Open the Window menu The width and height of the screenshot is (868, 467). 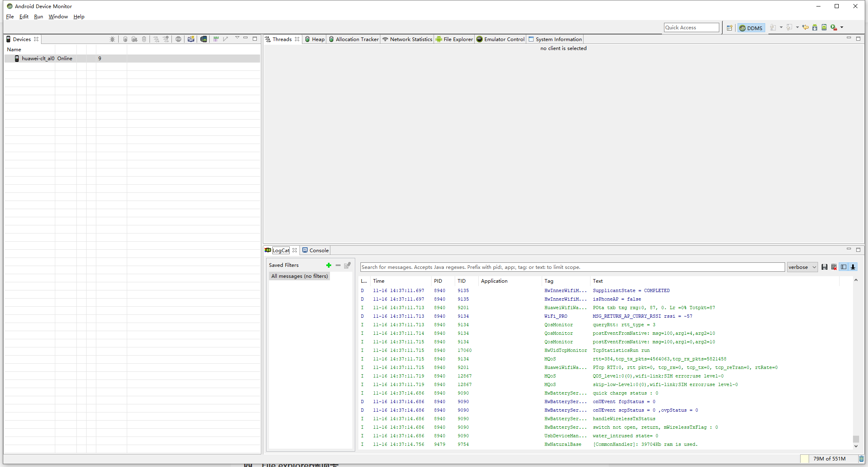tap(58, 17)
